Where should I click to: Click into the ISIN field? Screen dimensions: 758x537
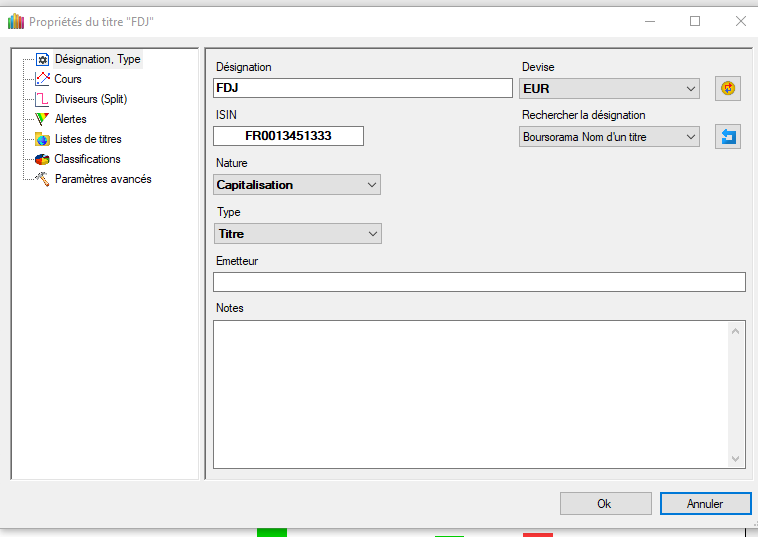tap(288, 136)
